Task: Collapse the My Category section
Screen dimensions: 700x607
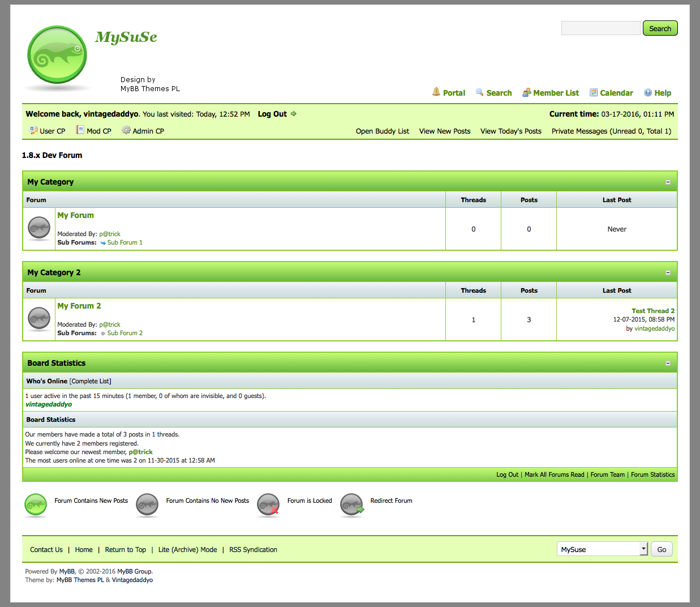Action: (x=668, y=182)
